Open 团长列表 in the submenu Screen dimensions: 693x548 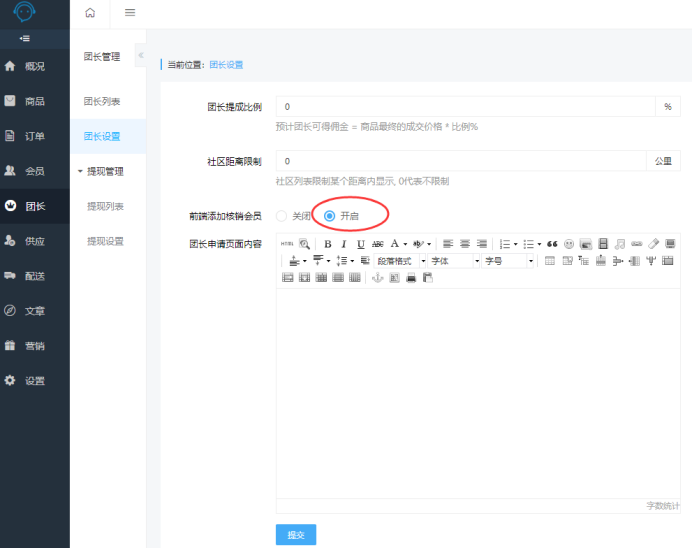coord(102,101)
